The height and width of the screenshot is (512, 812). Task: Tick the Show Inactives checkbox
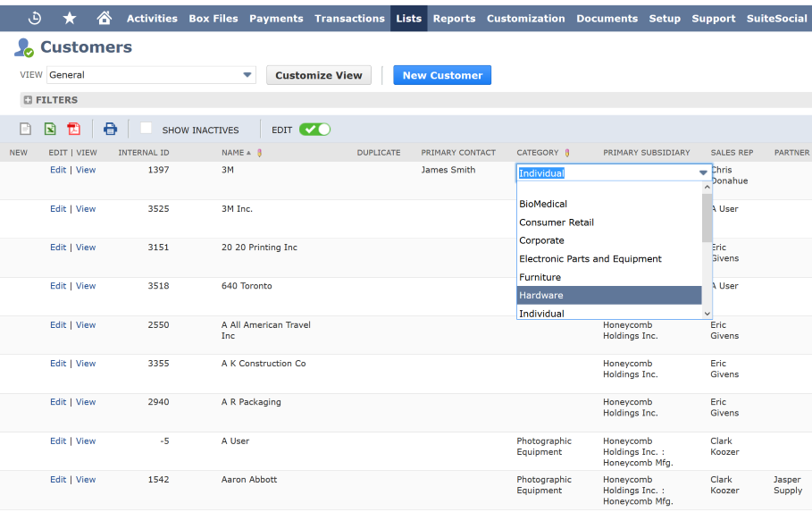pyautogui.click(x=146, y=128)
